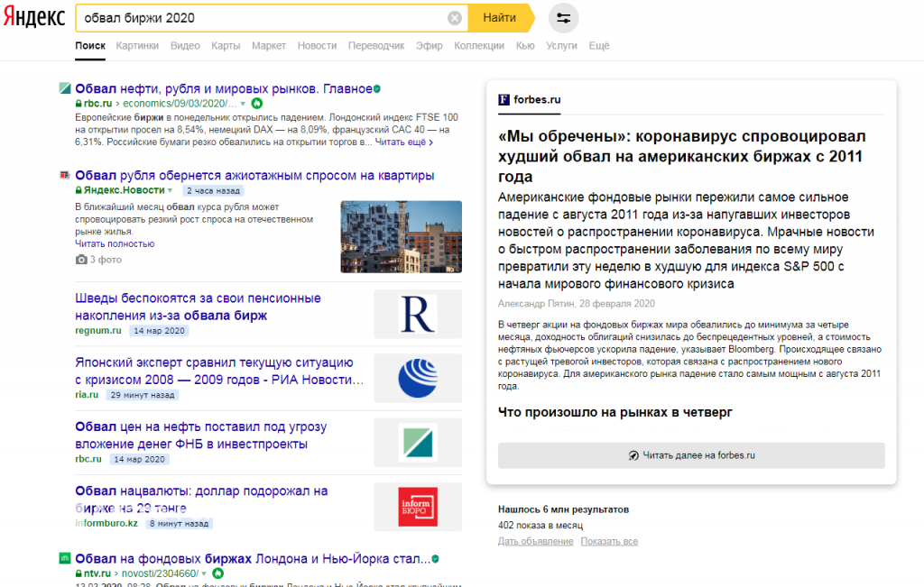Click the favicon beside Обвал рубля result
This screenshot has height=587, width=924.
[x=65, y=175]
